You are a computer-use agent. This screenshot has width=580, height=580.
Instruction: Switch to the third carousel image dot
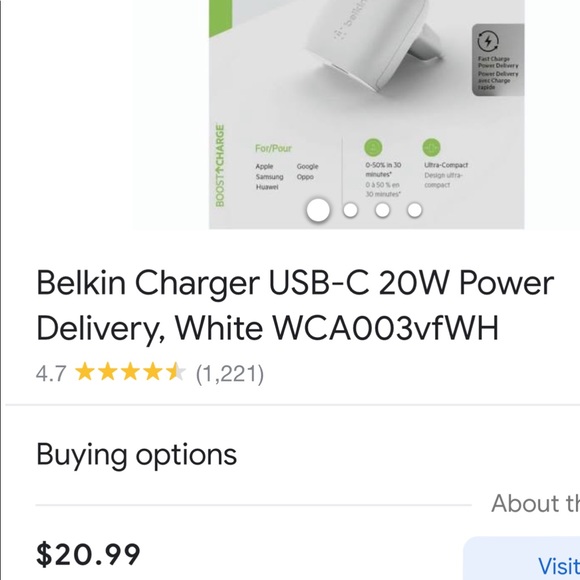pos(382,210)
